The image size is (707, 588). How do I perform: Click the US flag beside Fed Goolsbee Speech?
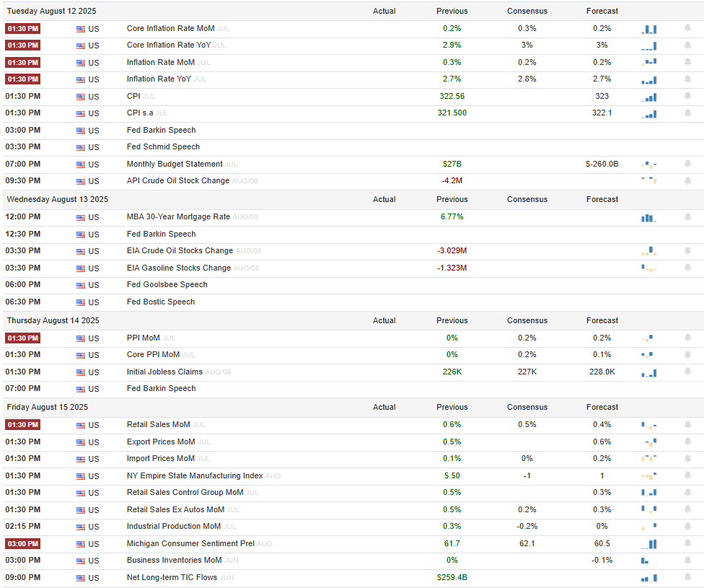point(81,286)
